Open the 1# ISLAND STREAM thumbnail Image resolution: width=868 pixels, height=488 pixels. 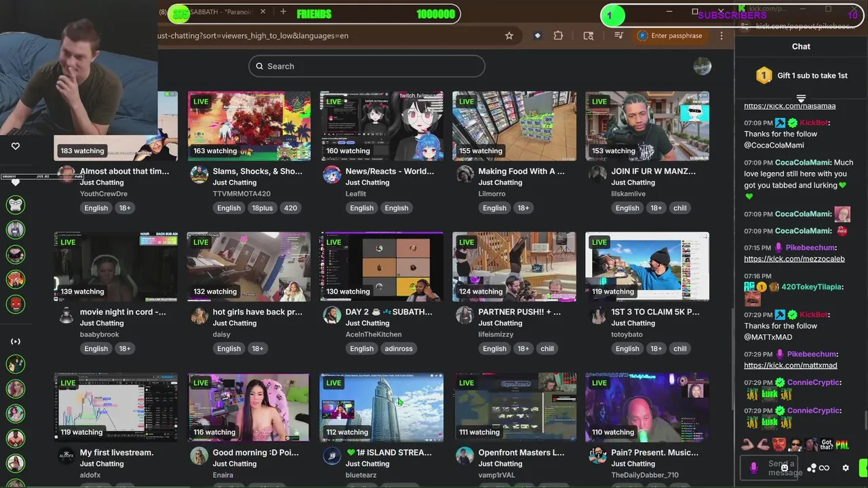pos(381,407)
